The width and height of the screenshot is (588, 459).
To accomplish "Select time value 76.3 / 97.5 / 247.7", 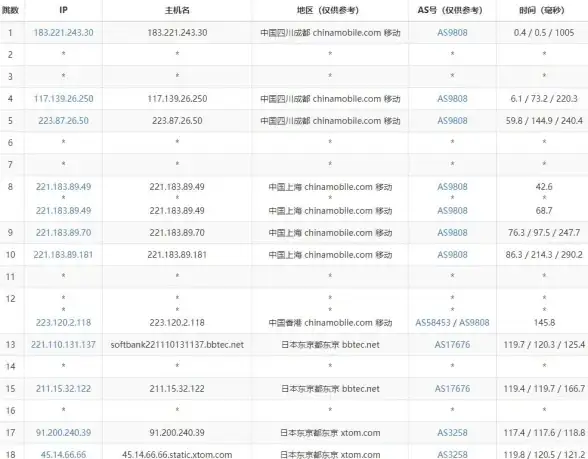I will click(544, 232).
